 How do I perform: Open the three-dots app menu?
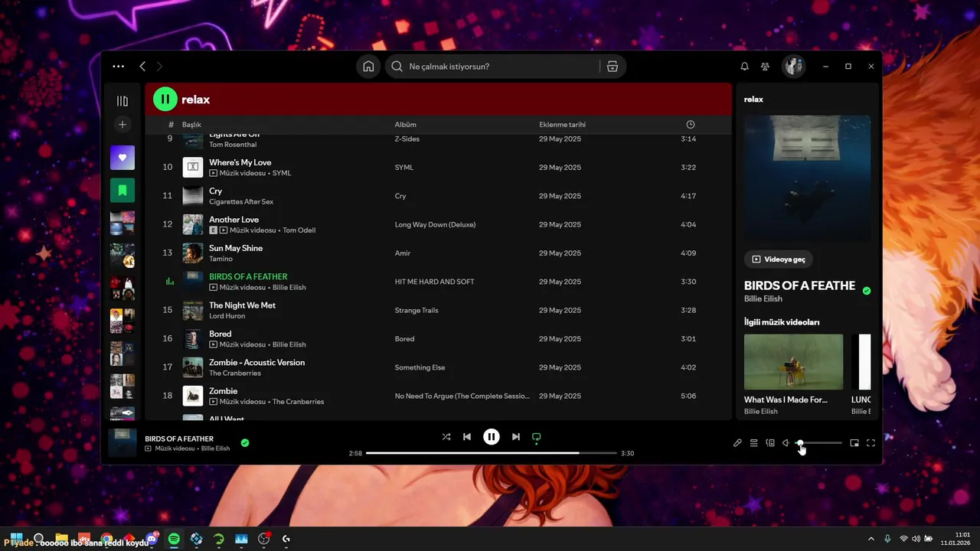click(x=118, y=67)
